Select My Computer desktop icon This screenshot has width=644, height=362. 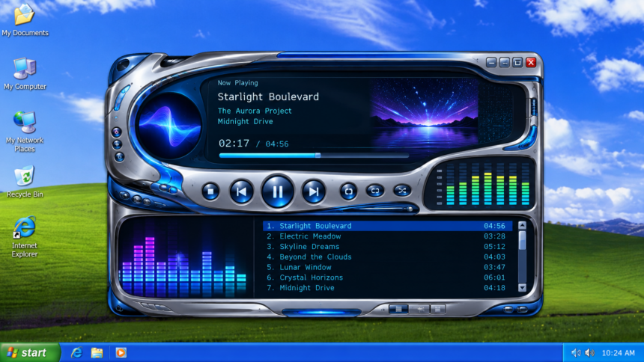coord(25,74)
